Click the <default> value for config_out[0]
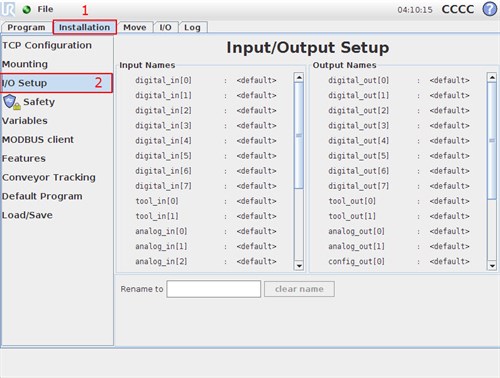Screen dimensions: 500x378 (x=449, y=261)
